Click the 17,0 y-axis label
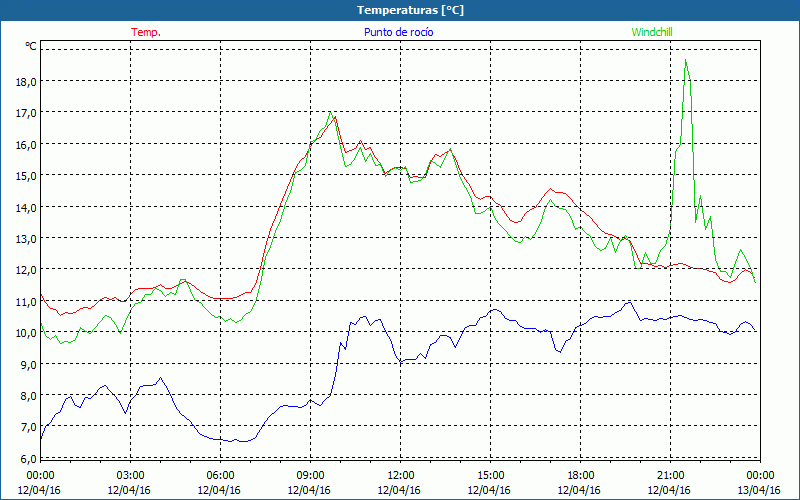Image resolution: width=800 pixels, height=500 pixels. point(26,113)
